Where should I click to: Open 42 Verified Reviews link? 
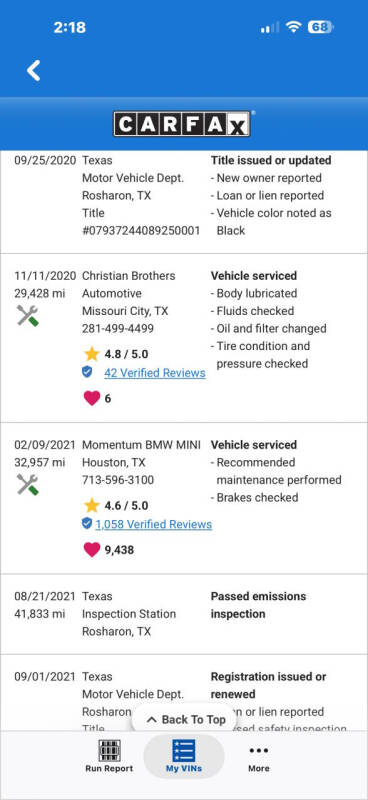pyautogui.click(x=155, y=373)
